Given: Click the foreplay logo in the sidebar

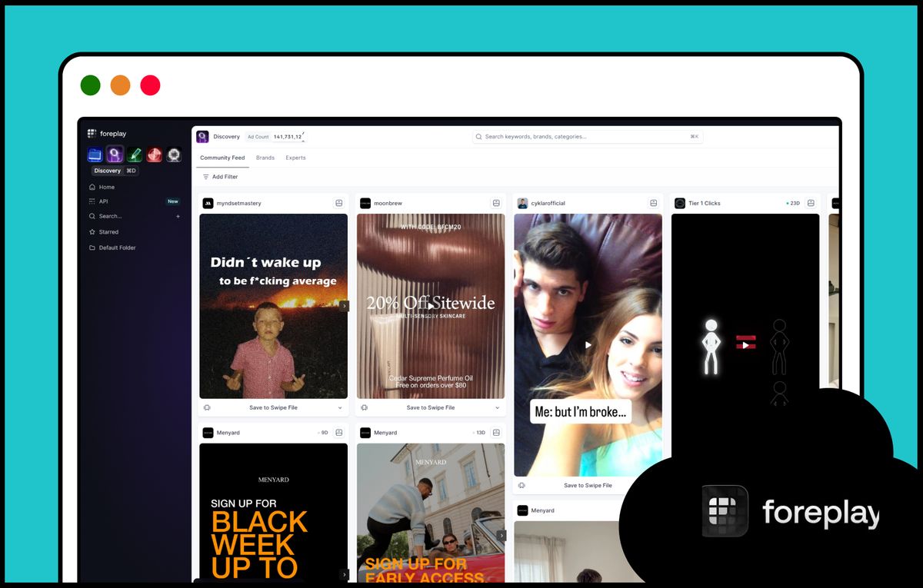Looking at the screenshot, I should point(107,134).
